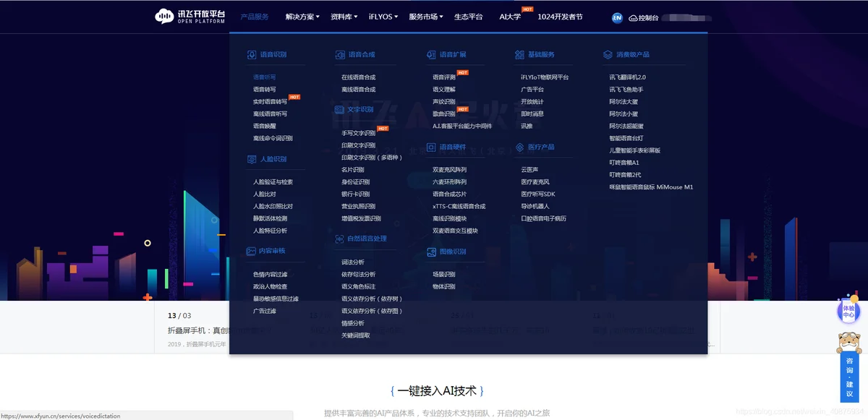Expand the 资料库 dropdown
868x420 pixels.
pos(344,17)
